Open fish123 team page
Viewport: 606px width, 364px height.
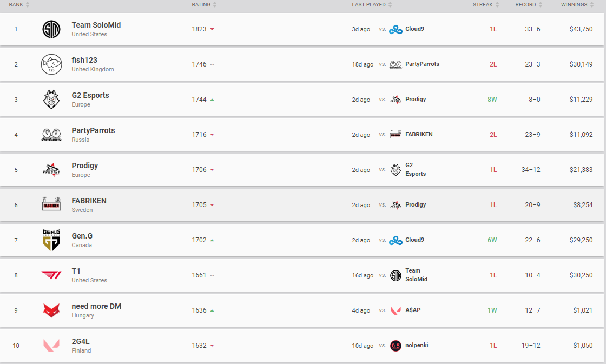click(84, 60)
